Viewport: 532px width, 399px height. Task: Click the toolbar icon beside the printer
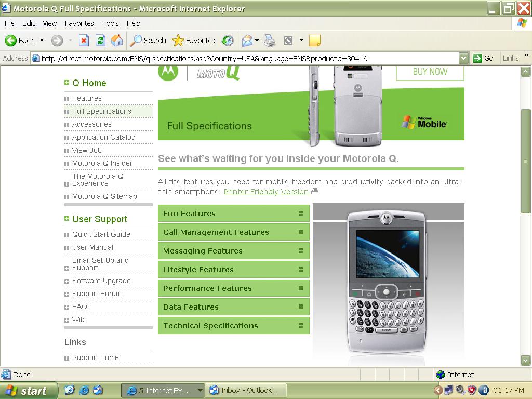pyautogui.click(x=288, y=41)
